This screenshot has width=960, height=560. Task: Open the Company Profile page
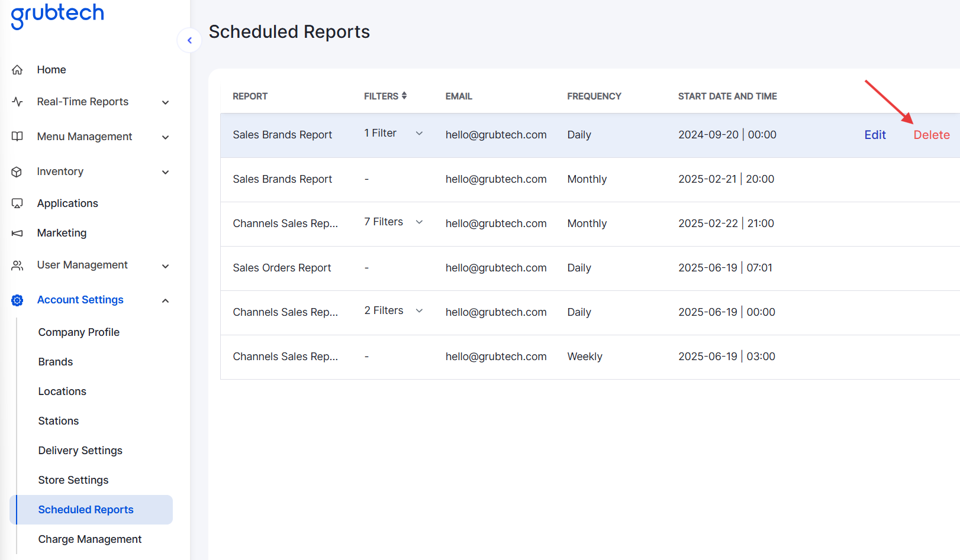pos(79,332)
